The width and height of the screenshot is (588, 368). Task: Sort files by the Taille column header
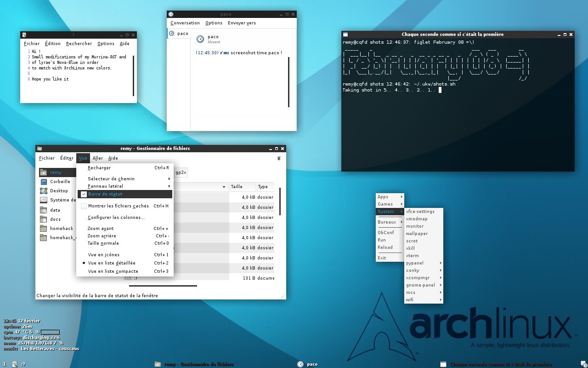[x=242, y=187]
